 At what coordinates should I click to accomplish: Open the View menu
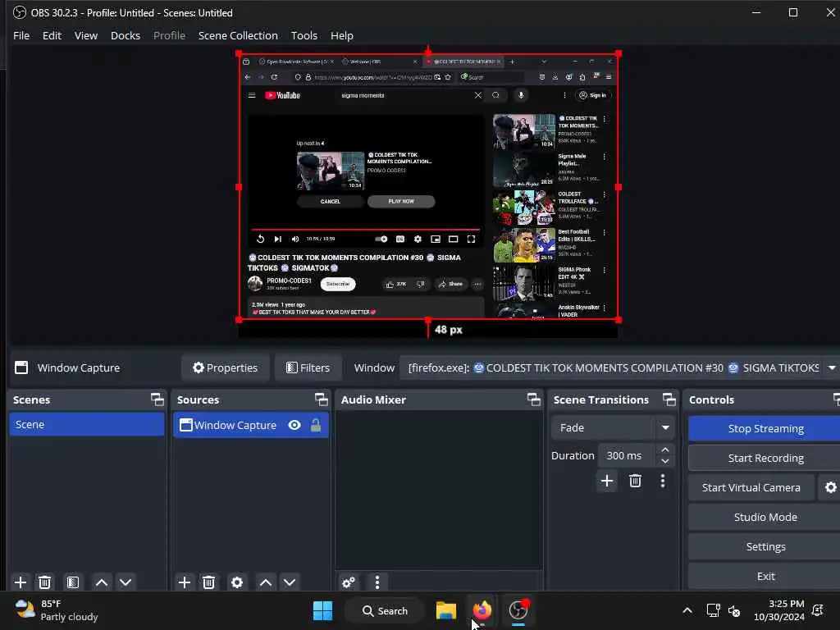point(85,35)
